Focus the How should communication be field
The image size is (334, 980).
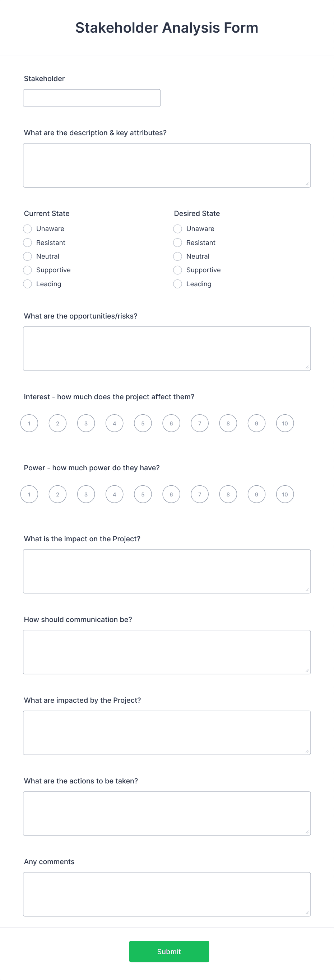coord(167,652)
